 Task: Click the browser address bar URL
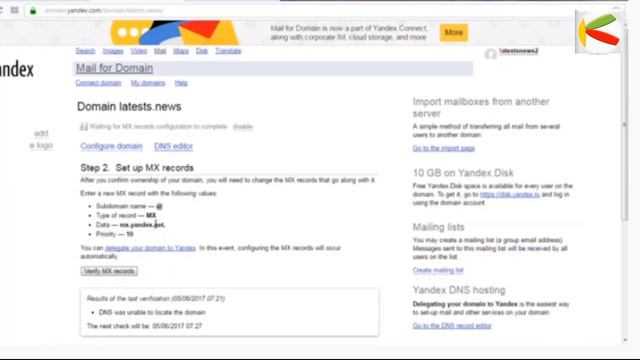(104, 11)
